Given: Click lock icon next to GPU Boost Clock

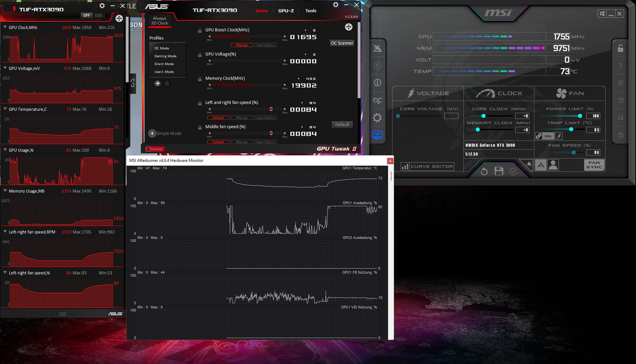Looking at the screenshot, I should (200, 31).
